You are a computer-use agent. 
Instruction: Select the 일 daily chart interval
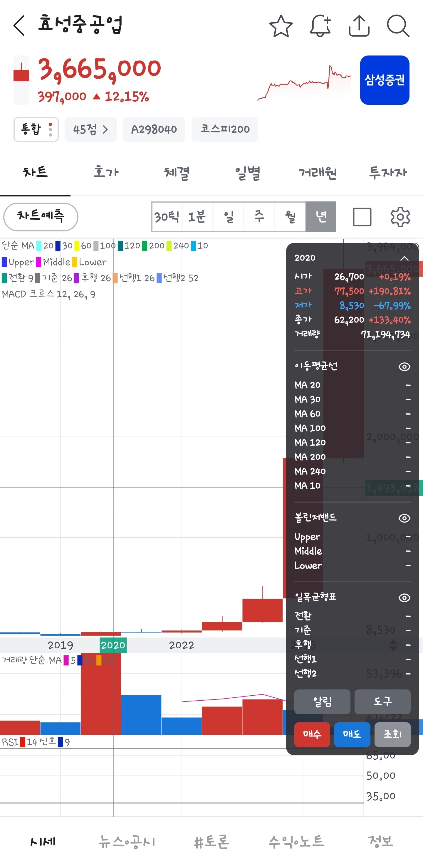pyautogui.click(x=229, y=217)
